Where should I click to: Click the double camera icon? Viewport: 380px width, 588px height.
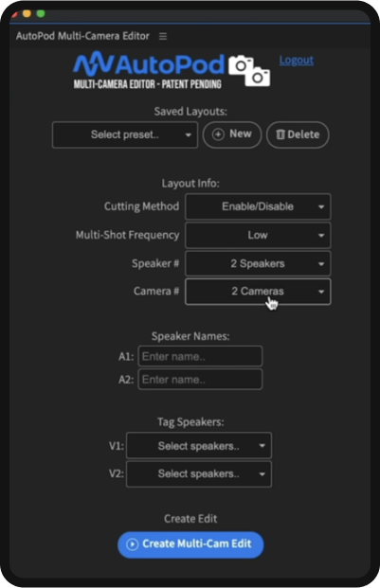point(249,70)
